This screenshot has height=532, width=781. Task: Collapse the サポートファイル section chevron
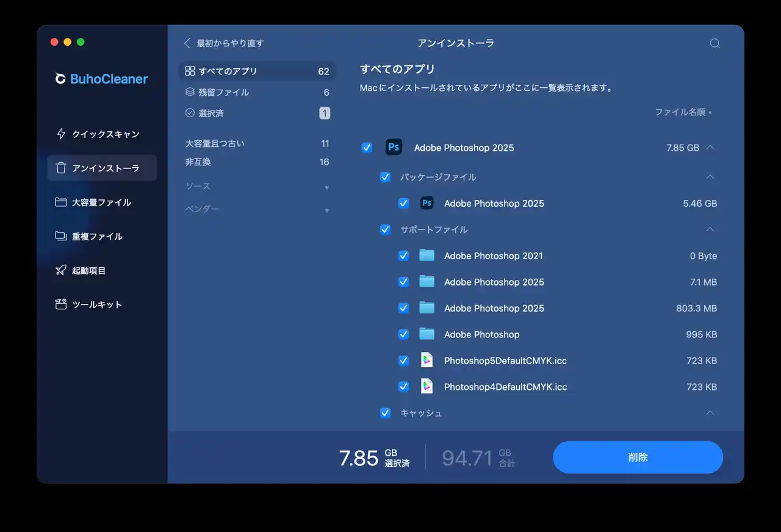click(710, 229)
